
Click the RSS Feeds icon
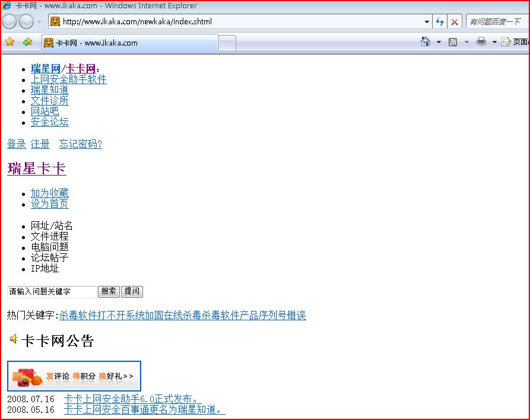point(453,42)
